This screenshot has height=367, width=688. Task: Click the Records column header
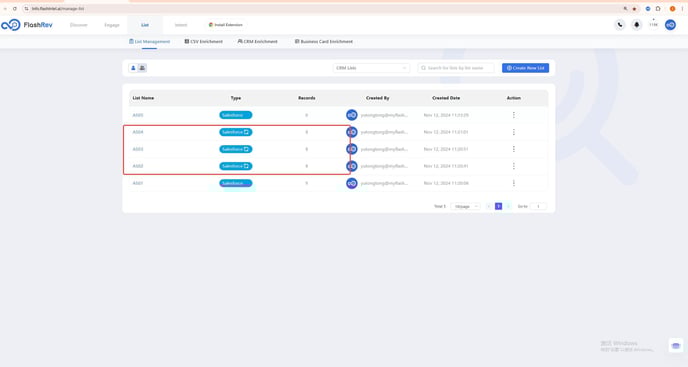tap(307, 98)
